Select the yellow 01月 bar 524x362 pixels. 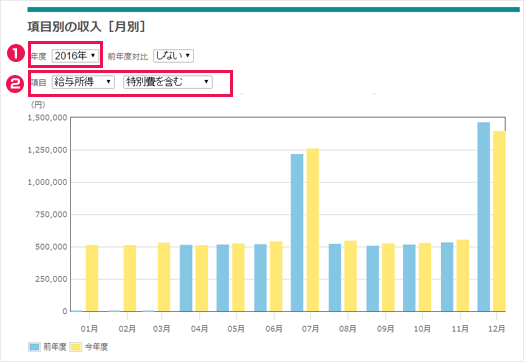tap(92, 278)
